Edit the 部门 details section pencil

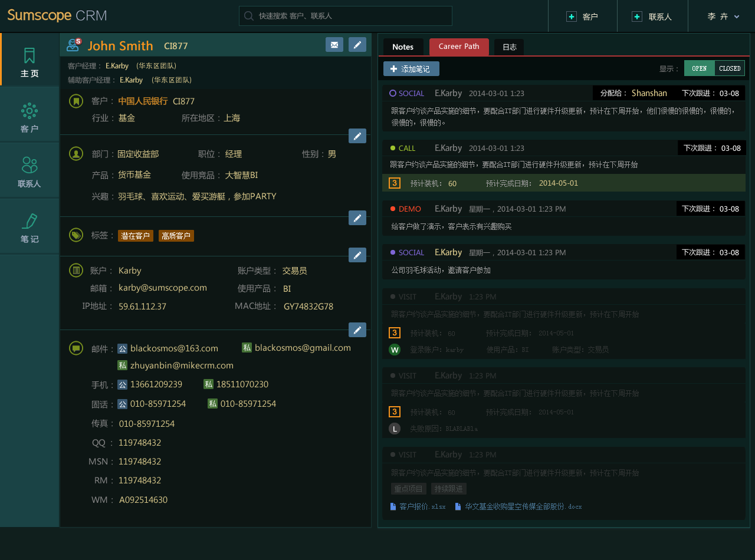pos(357,218)
